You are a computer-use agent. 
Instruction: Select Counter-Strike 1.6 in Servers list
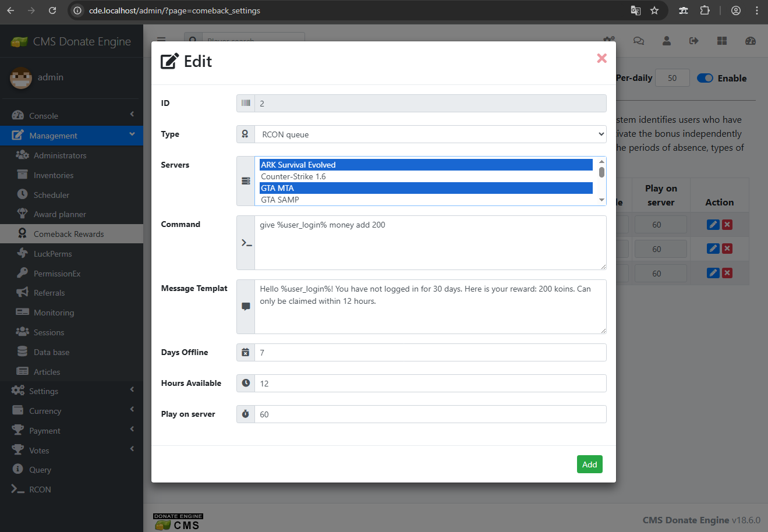coord(293,176)
